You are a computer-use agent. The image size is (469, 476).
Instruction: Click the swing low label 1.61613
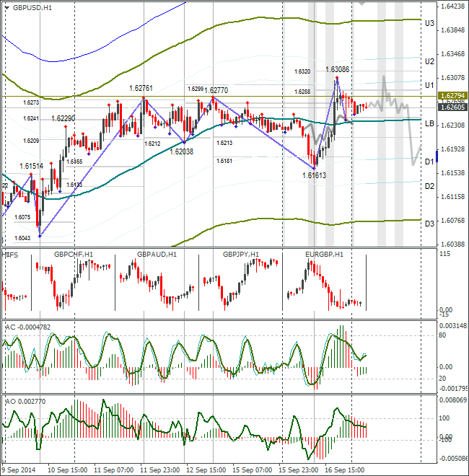(314, 175)
